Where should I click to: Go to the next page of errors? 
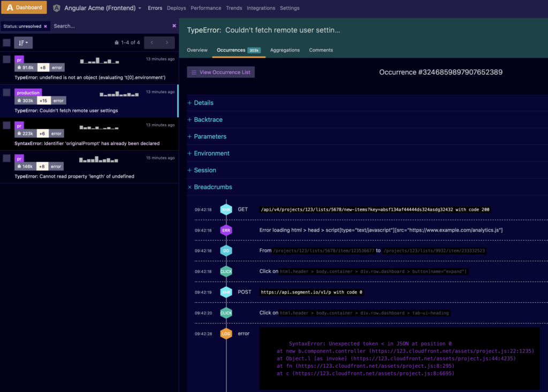[x=167, y=43]
